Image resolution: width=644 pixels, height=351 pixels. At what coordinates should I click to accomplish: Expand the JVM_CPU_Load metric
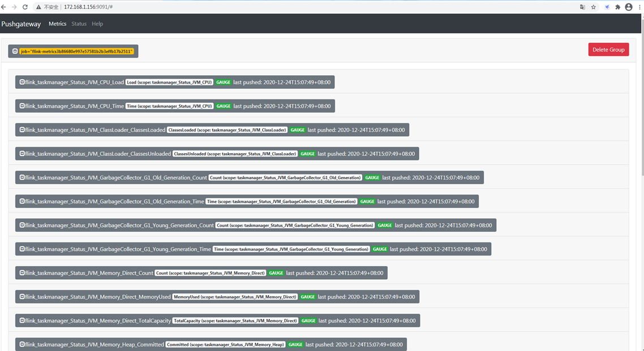click(x=22, y=82)
